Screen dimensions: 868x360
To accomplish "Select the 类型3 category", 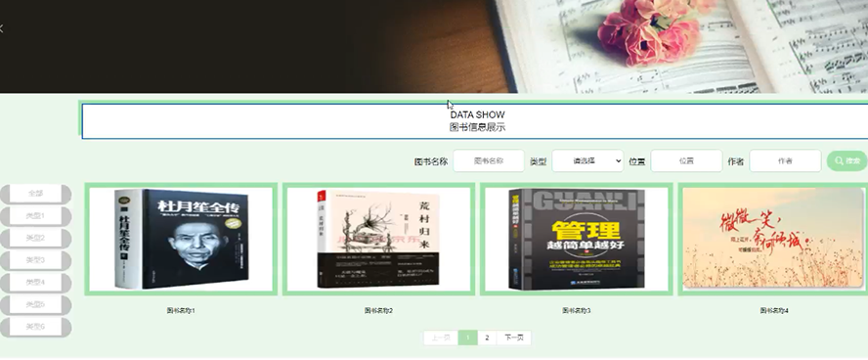I will [35, 260].
